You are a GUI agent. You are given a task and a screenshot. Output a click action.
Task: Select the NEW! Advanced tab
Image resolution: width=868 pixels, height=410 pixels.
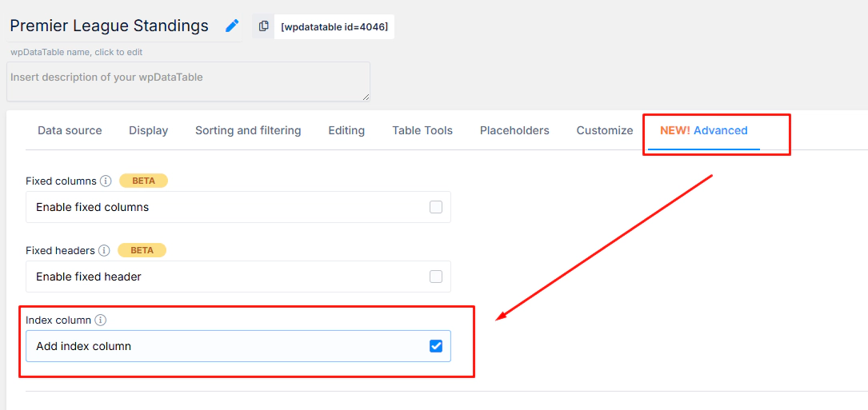click(704, 130)
